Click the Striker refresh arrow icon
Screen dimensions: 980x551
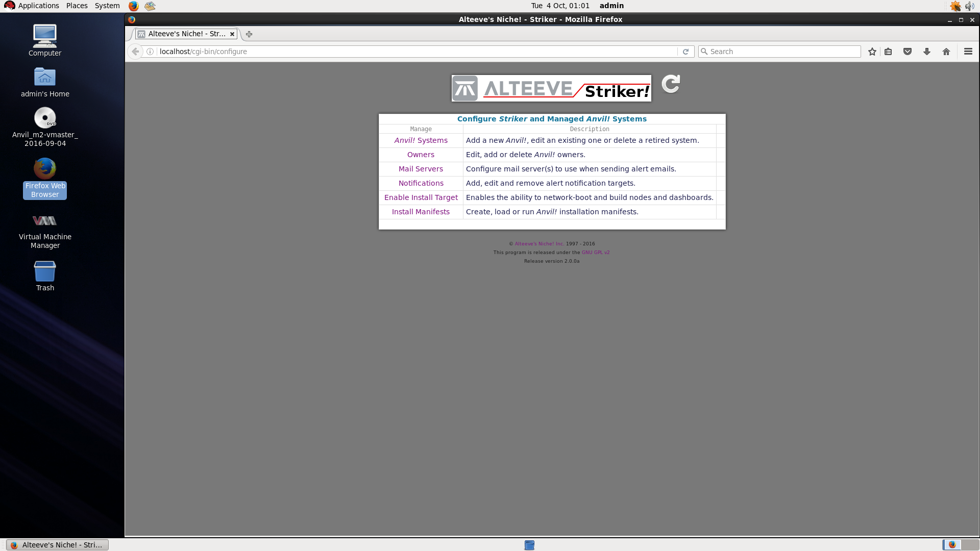(x=671, y=84)
